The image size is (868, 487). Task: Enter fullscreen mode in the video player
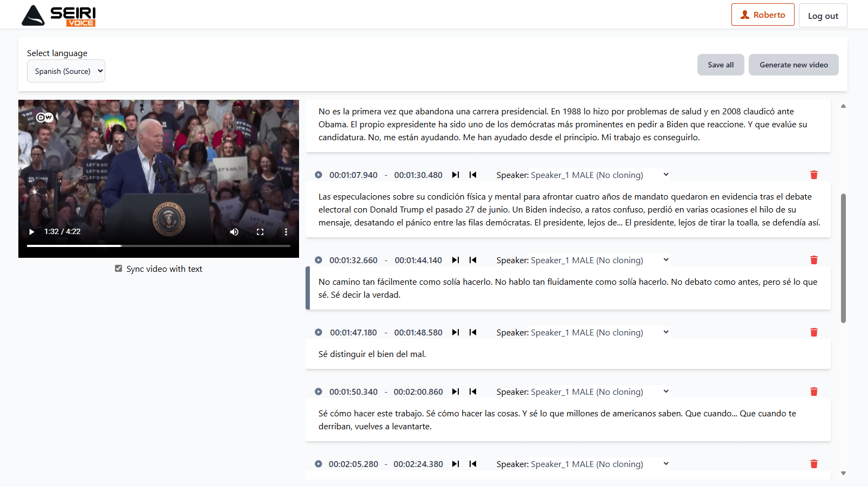[x=260, y=232]
